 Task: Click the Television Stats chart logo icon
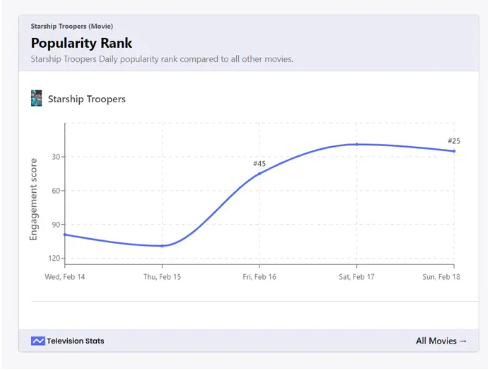click(38, 341)
